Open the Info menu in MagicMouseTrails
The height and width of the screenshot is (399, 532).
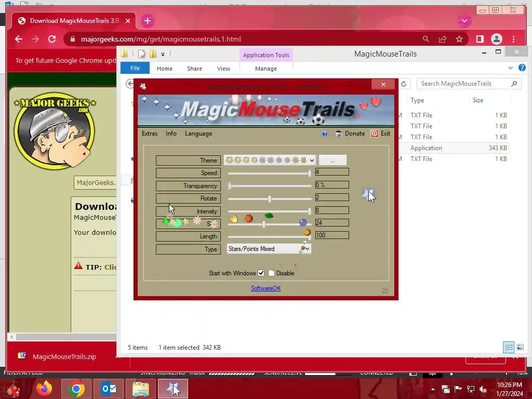pyautogui.click(x=171, y=134)
